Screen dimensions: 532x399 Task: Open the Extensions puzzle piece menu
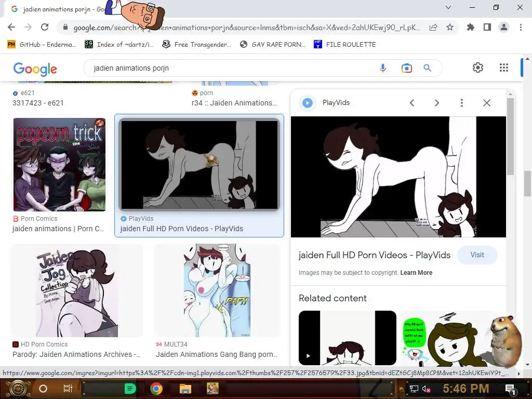click(471, 27)
